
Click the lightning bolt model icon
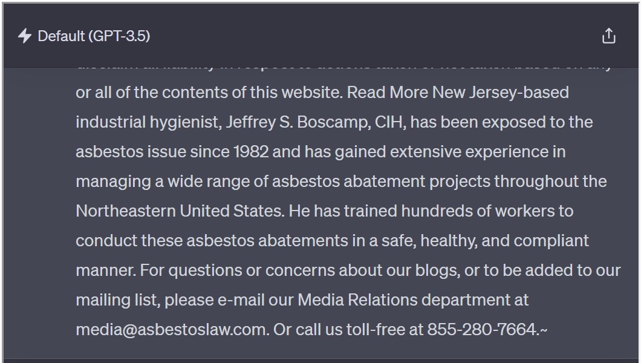point(25,36)
